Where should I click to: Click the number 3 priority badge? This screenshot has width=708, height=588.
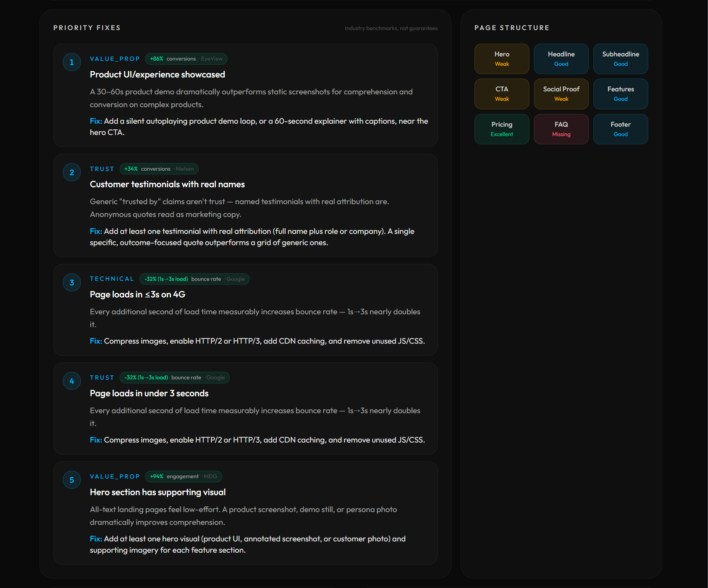coord(71,283)
